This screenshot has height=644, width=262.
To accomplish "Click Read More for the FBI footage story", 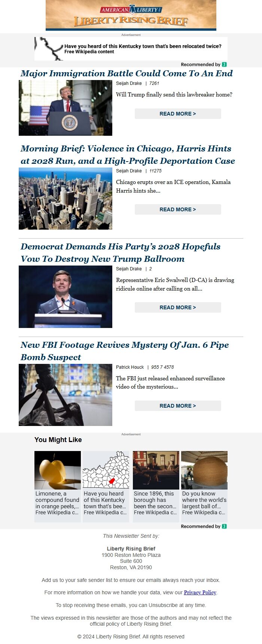I will 178,406.
